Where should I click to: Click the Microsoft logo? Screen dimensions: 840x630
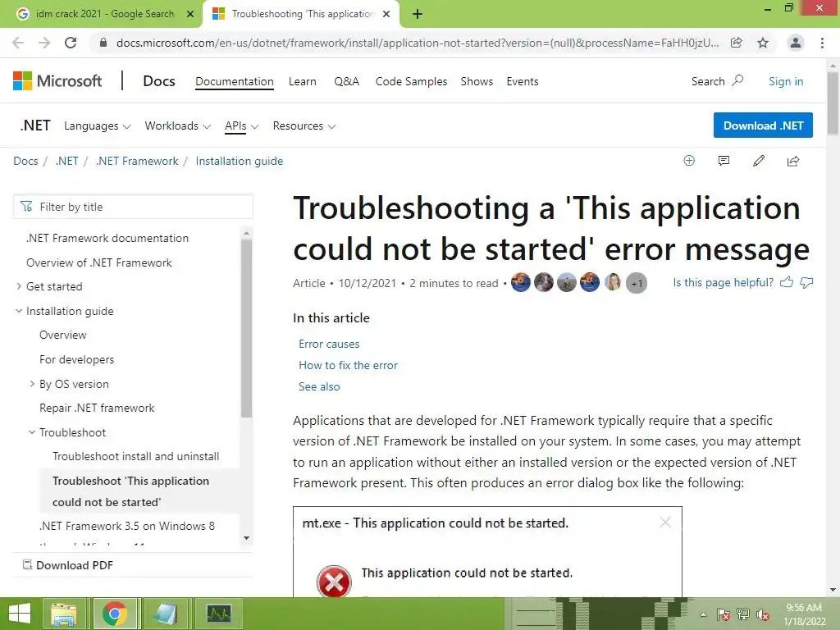pos(57,81)
